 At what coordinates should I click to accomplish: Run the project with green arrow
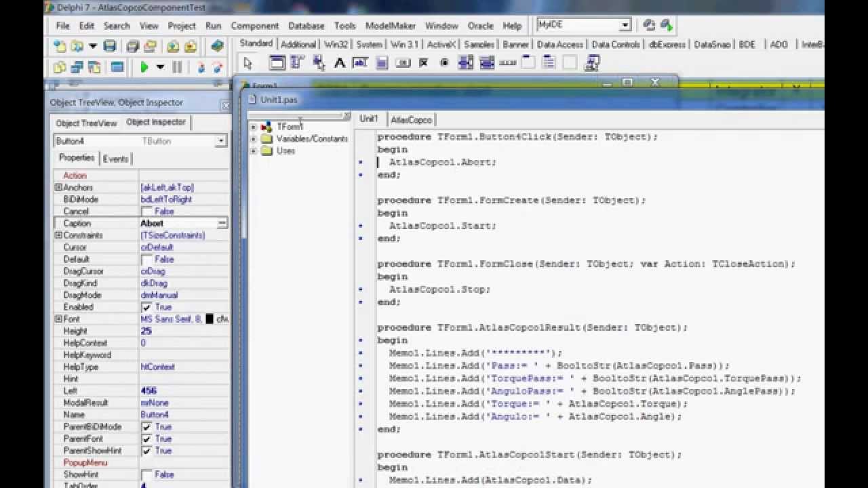click(x=144, y=67)
